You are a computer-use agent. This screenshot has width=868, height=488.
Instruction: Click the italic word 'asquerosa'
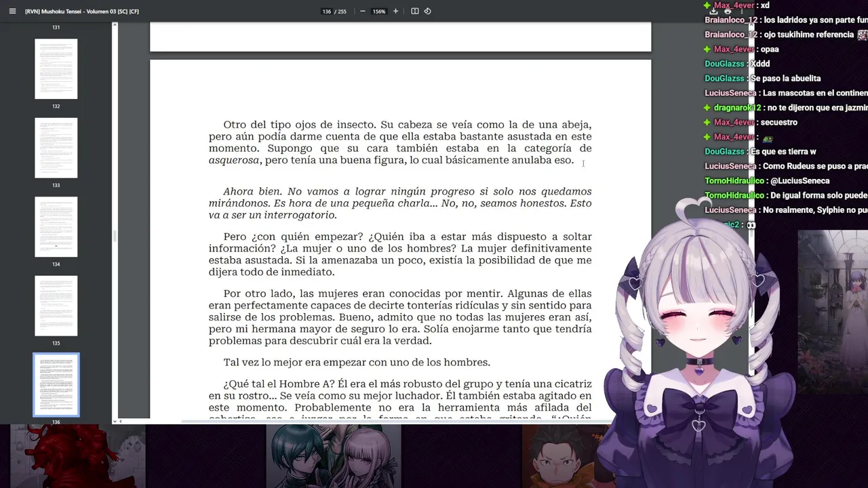234,161
